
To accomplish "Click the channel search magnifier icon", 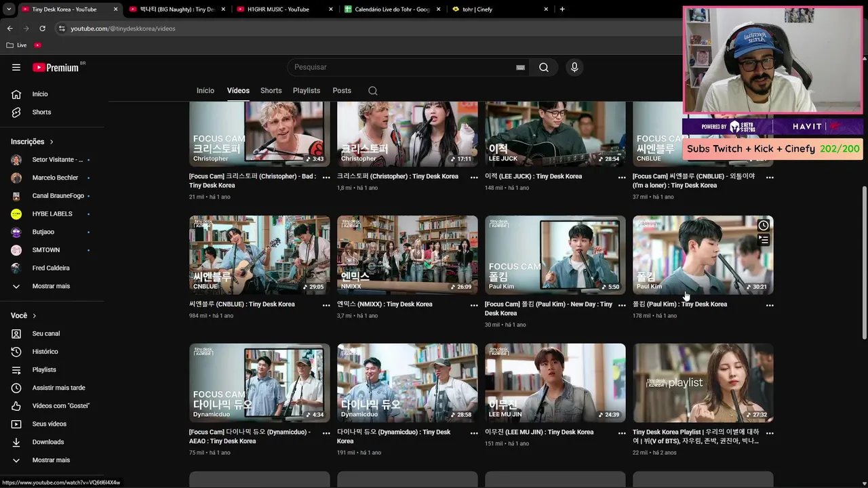I will 373,91.
